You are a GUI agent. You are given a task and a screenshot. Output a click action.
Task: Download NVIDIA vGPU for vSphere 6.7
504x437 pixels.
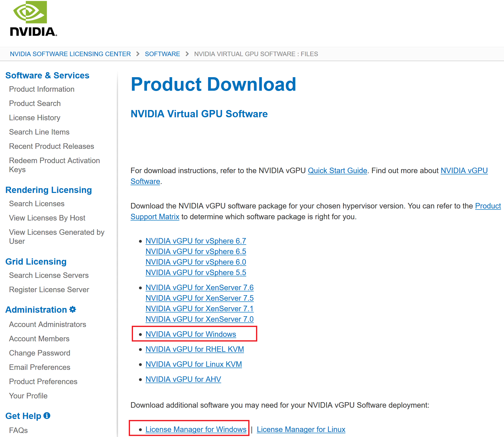[x=195, y=241]
